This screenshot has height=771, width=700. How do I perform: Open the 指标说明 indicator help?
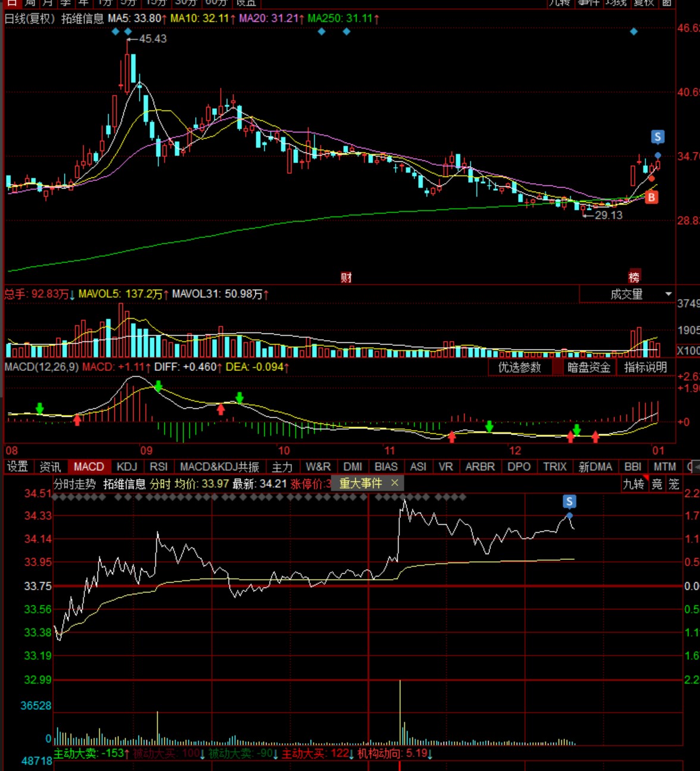coord(645,367)
